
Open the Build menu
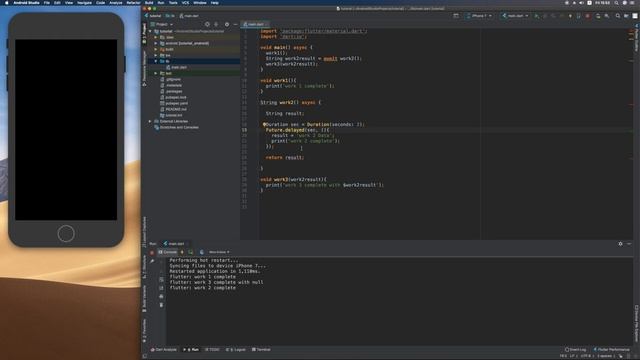[x=149, y=3]
